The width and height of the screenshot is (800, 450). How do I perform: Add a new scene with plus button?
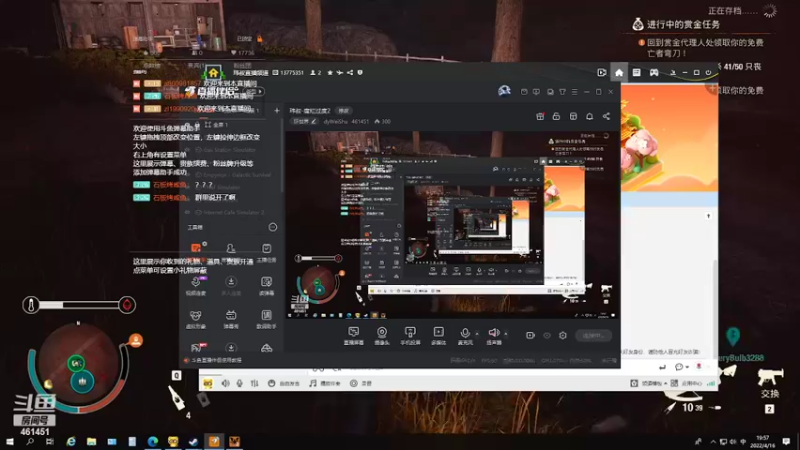[277, 110]
